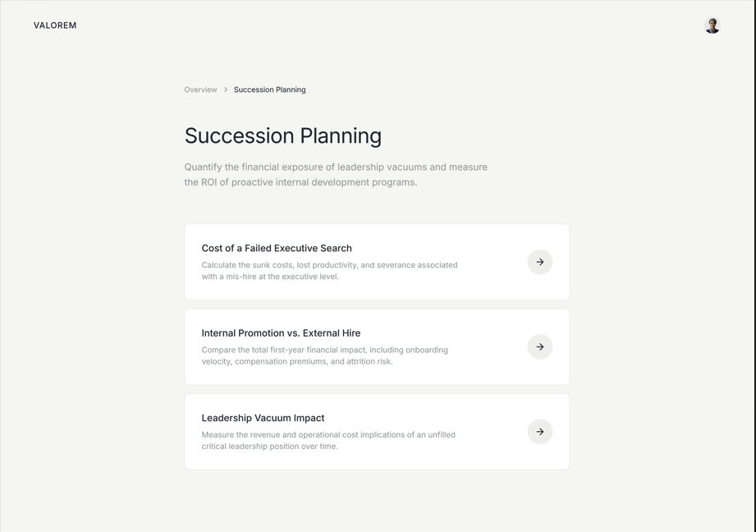Click the Internal Promotion vs. External Hire arrow
This screenshot has width=756, height=532.
click(x=539, y=346)
